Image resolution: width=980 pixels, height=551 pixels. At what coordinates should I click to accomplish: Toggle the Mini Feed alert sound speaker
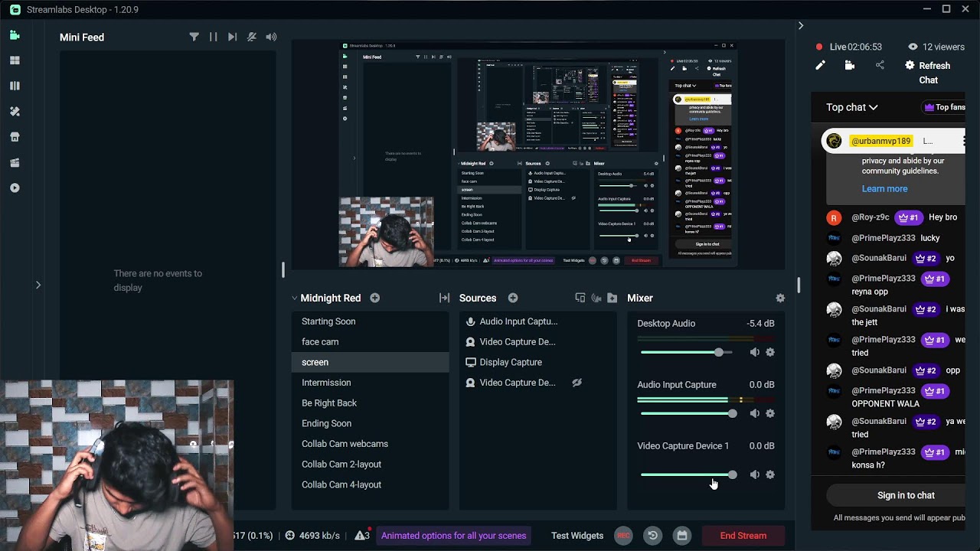coord(271,37)
